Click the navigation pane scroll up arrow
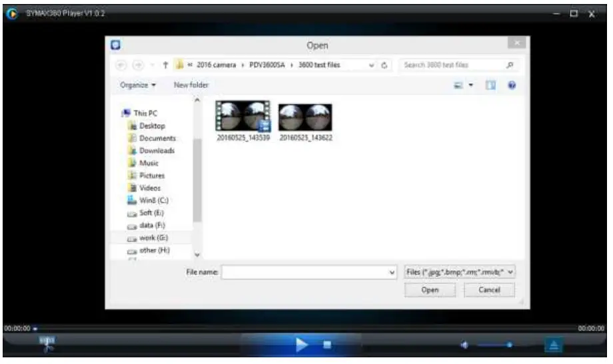 tap(197, 100)
